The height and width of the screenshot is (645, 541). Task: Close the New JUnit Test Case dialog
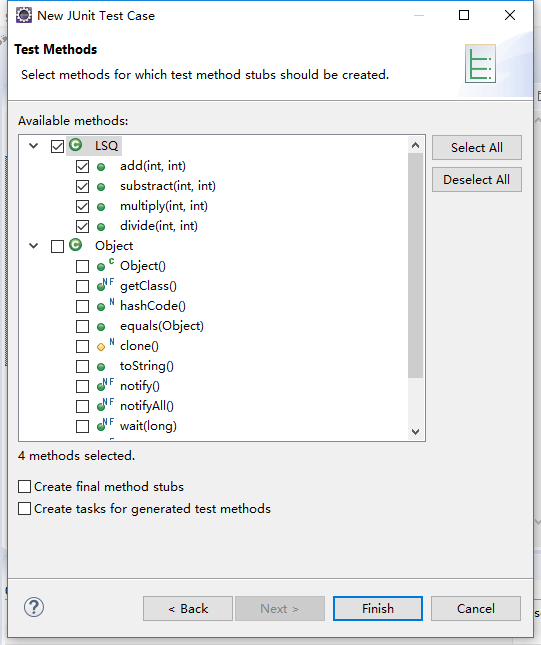pyautogui.click(x=510, y=15)
